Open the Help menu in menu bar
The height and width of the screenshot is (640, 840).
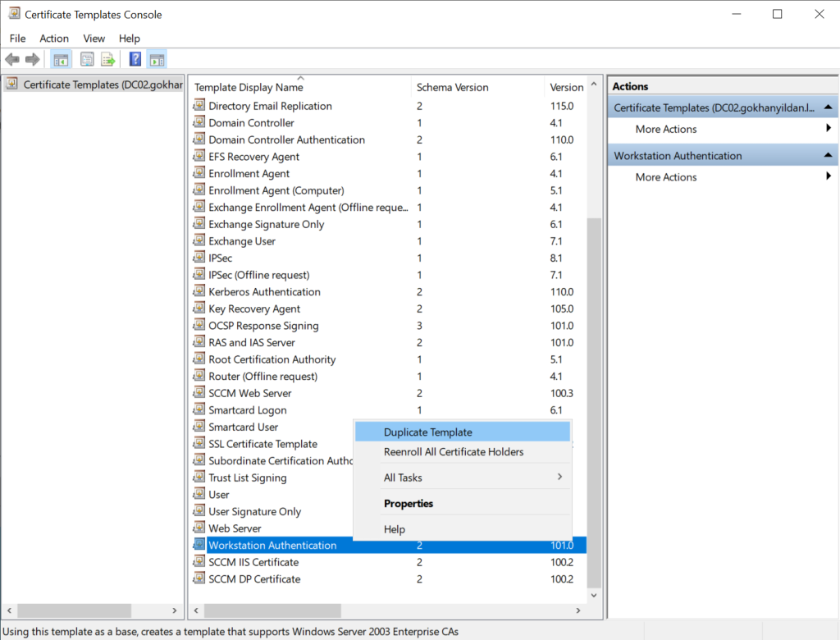pyautogui.click(x=129, y=39)
